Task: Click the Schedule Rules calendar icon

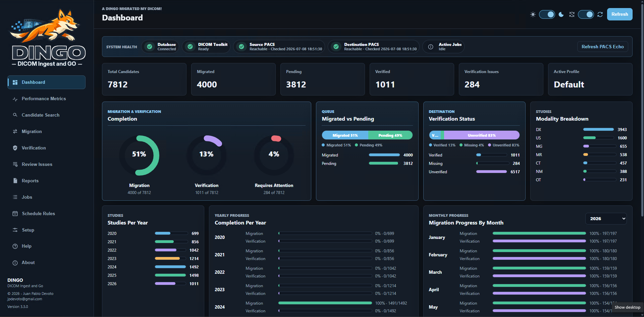Action: pos(15,213)
